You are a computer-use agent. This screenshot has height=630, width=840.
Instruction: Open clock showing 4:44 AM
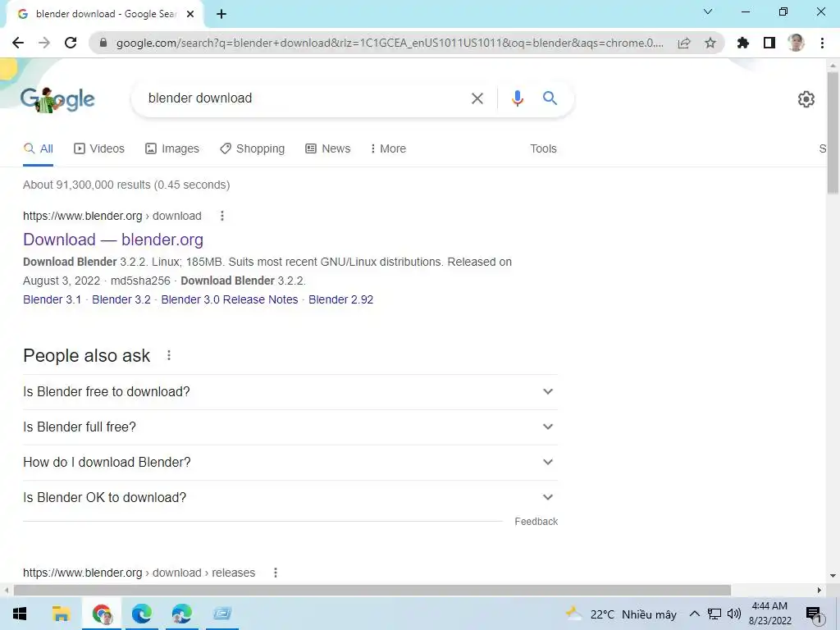[769, 614]
